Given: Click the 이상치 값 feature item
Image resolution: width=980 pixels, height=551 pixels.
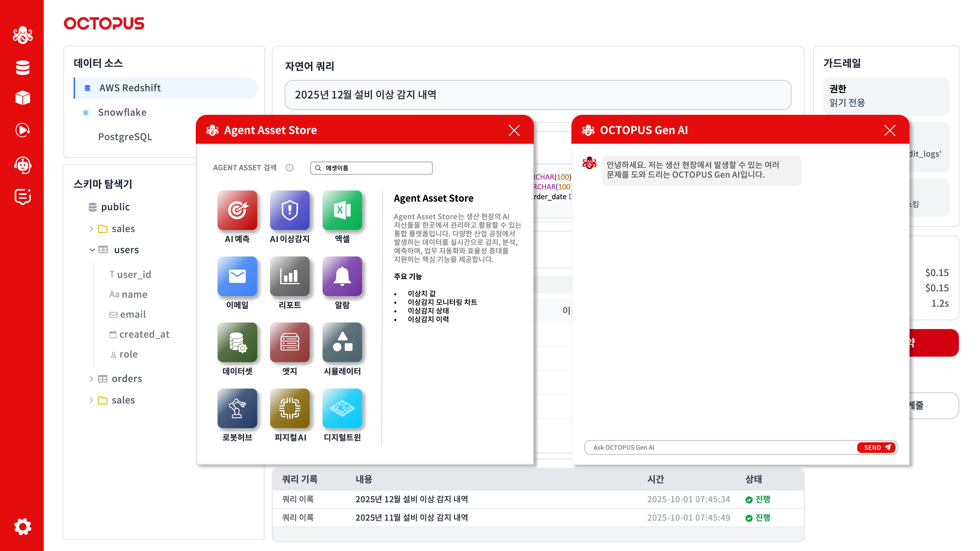Looking at the screenshot, I should [421, 294].
